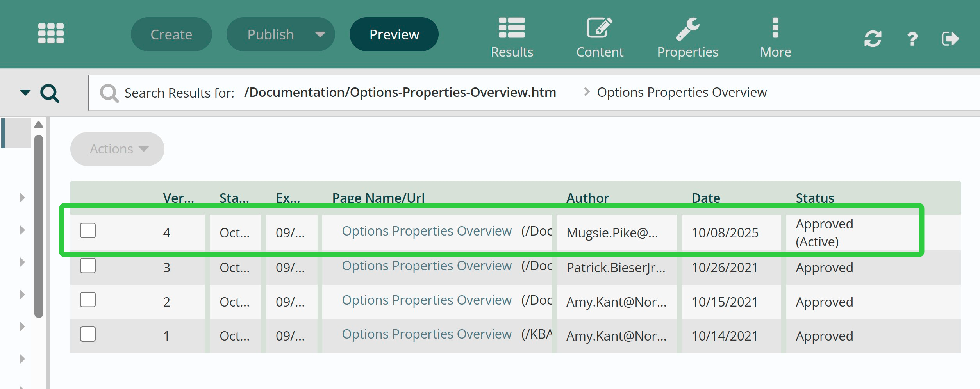Open the More vertical dots menu
Viewport: 980px width, 389px height.
[775, 37]
